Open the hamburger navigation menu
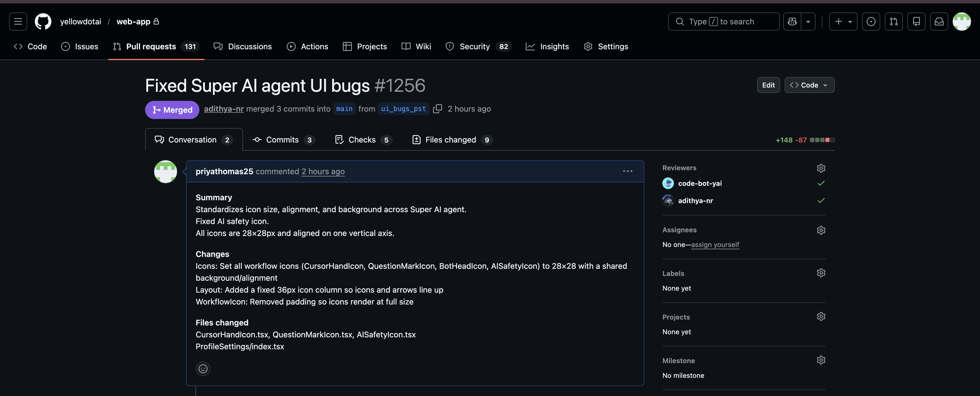980x396 pixels. point(18,22)
